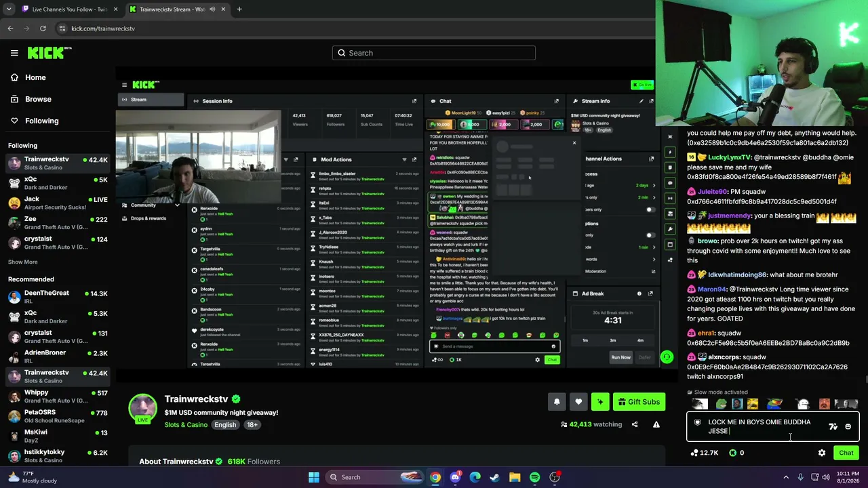Image resolution: width=868 pixels, height=488 pixels.
Task: Open PetaOSRS recommended channel
Action: (58, 415)
